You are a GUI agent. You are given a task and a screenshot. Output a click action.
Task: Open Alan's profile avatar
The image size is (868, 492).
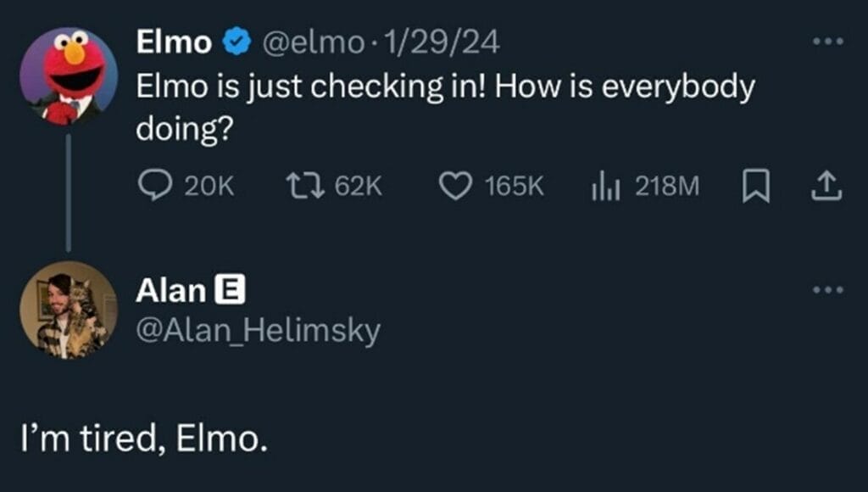point(69,310)
